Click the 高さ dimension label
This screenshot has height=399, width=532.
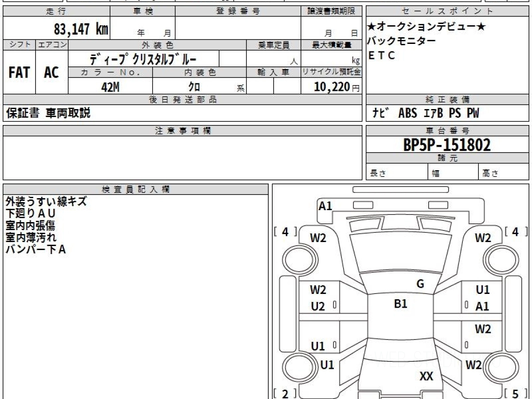[x=491, y=174]
